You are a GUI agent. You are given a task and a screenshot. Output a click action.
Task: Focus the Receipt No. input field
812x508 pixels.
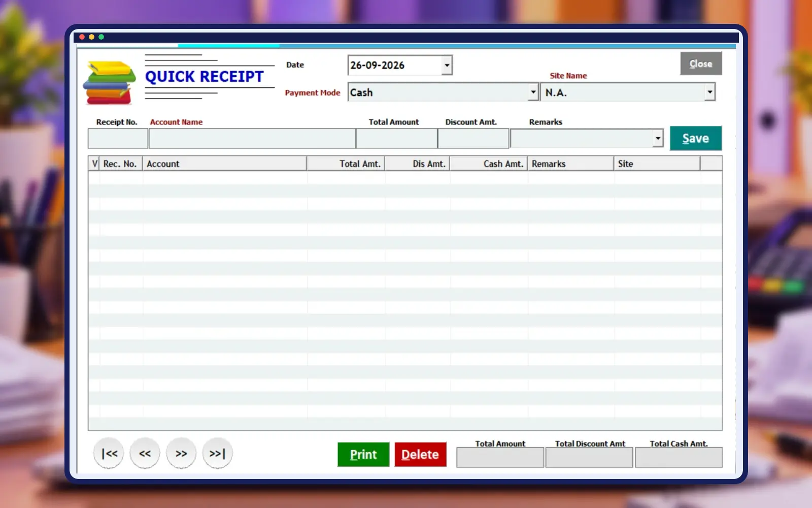[x=118, y=138]
